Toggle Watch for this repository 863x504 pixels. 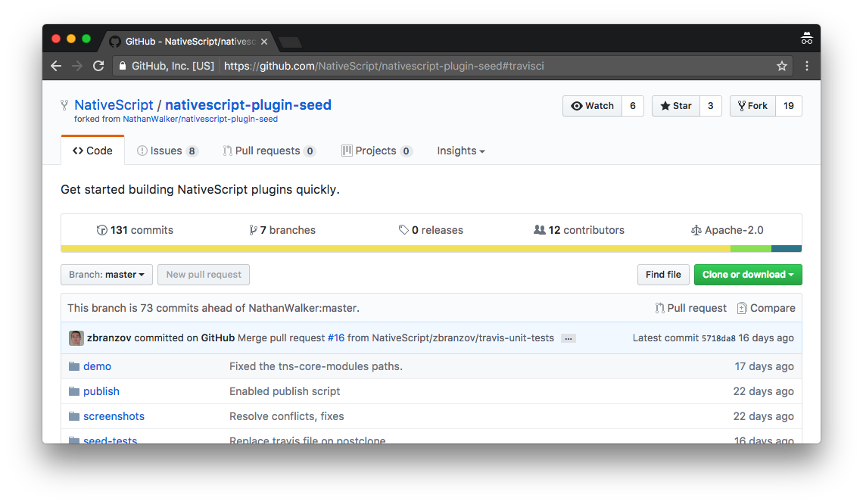(x=592, y=106)
